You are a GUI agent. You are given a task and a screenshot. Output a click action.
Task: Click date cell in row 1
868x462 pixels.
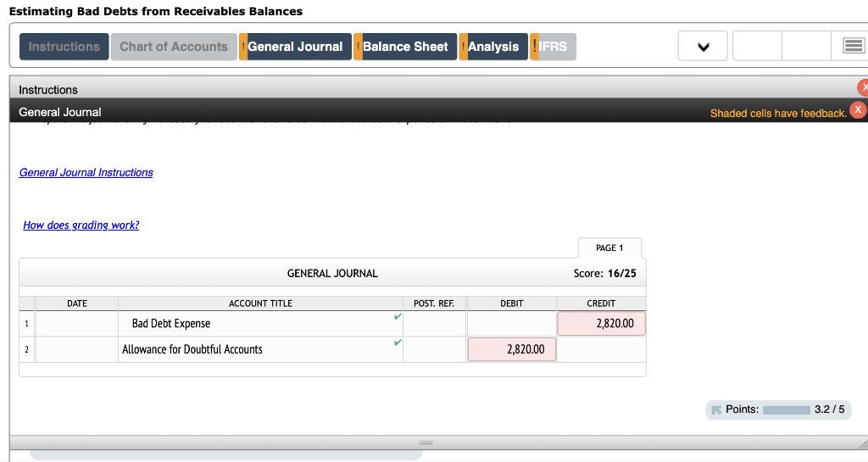pos(77,324)
